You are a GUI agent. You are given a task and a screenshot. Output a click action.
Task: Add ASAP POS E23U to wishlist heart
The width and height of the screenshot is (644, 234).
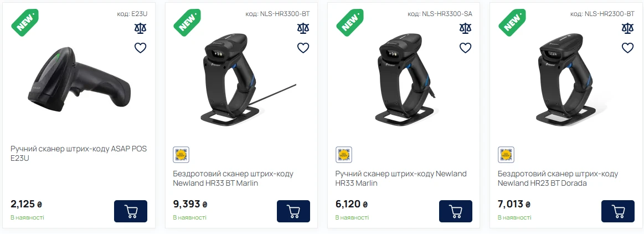141,48
